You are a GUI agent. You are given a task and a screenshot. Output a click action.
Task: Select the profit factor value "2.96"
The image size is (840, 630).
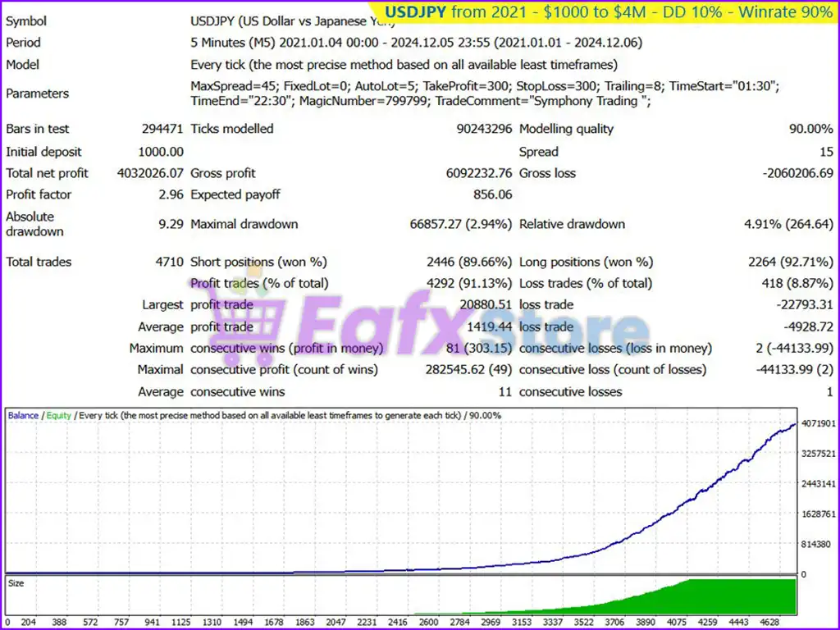[171, 195]
